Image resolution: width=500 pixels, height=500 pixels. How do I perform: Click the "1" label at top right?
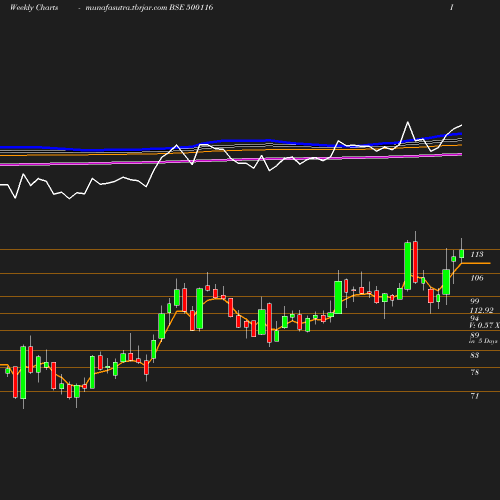(452, 8)
